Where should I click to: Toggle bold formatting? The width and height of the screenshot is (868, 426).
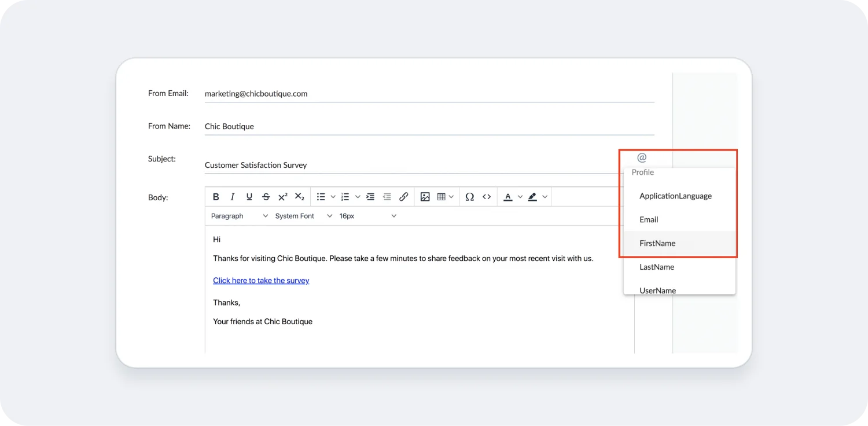(215, 196)
